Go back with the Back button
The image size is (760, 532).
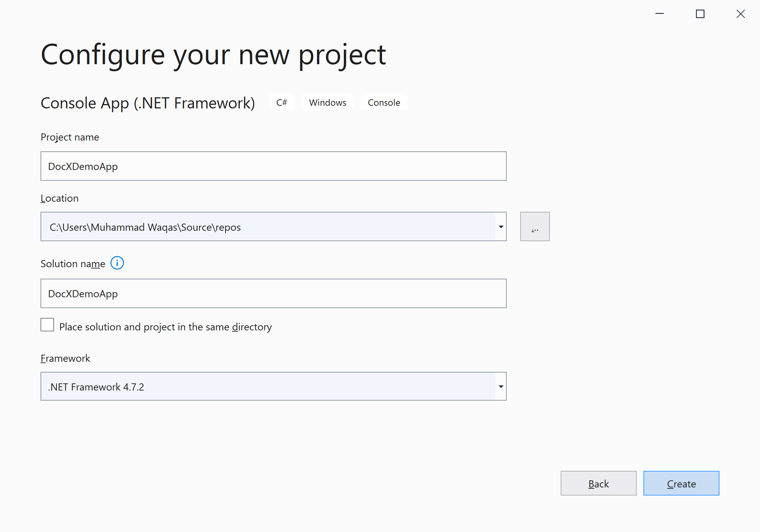(x=598, y=483)
